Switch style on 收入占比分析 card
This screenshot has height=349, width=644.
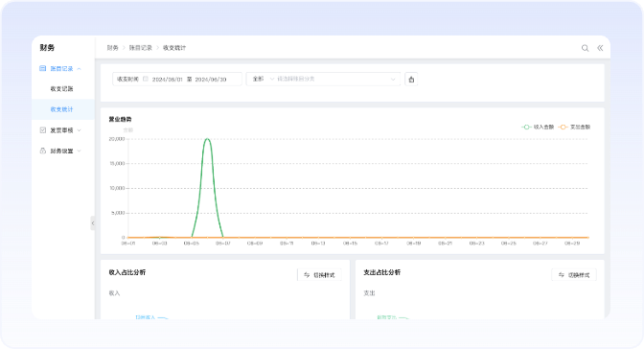pyautogui.click(x=319, y=275)
